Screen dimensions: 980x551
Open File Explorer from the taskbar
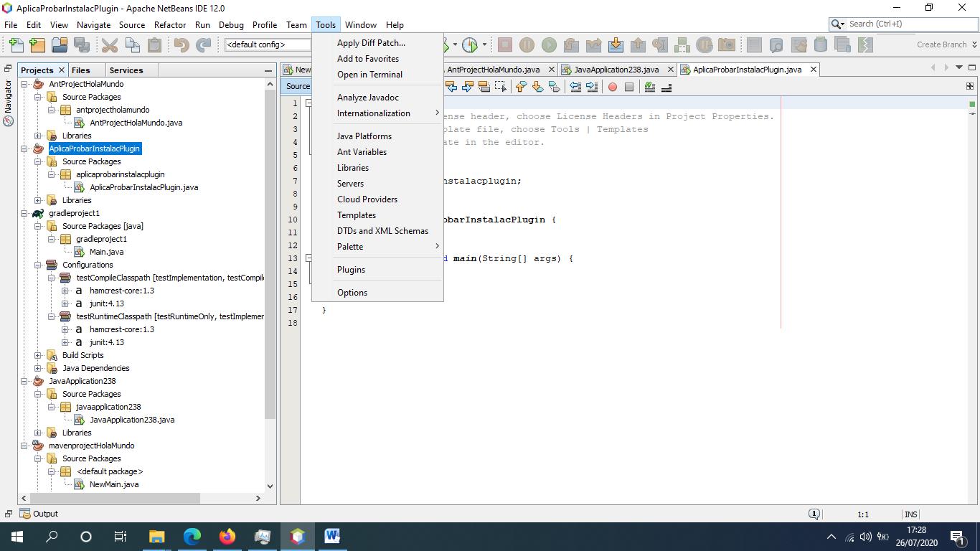click(x=157, y=536)
